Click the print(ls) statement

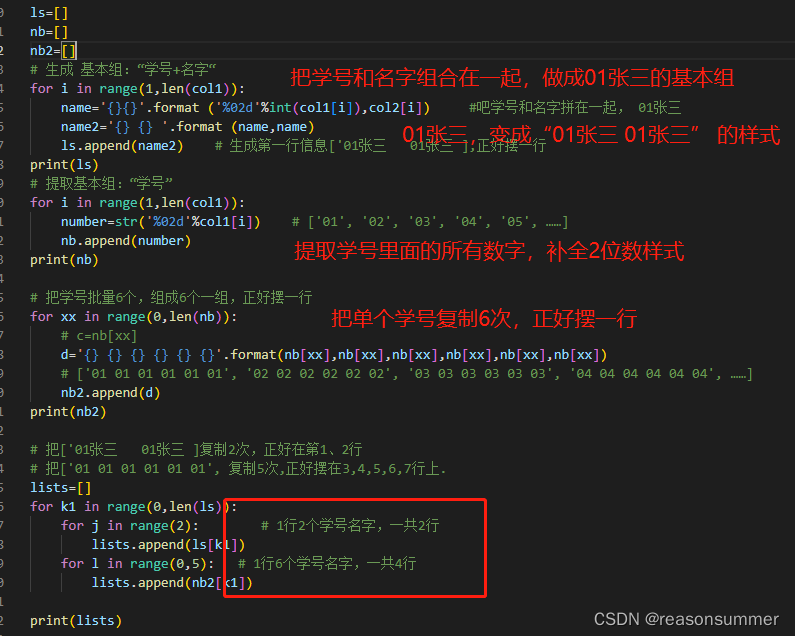(x=64, y=165)
